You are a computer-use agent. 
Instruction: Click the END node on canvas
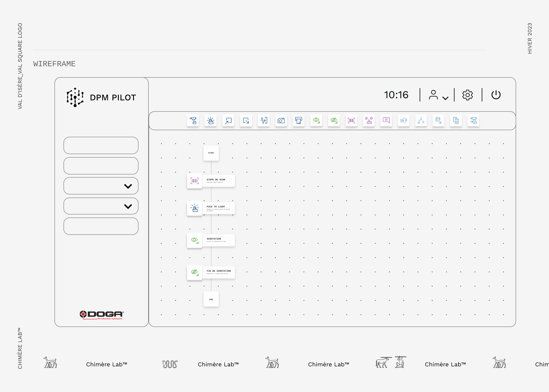[x=211, y=299]
